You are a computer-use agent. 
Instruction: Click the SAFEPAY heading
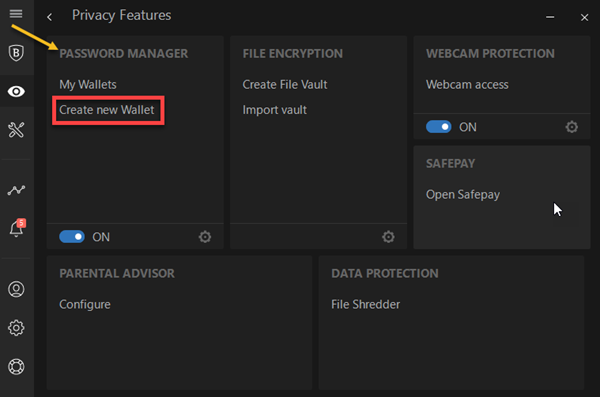click(x=450, y=163)
